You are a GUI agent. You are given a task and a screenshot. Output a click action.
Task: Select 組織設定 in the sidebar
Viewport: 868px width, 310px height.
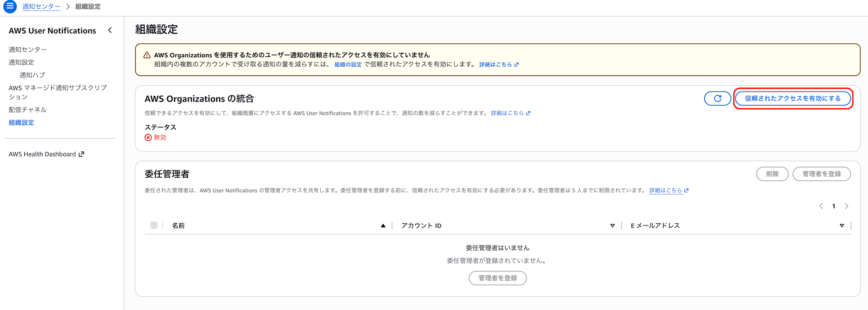pyautogui.click(x=21, y=123)
